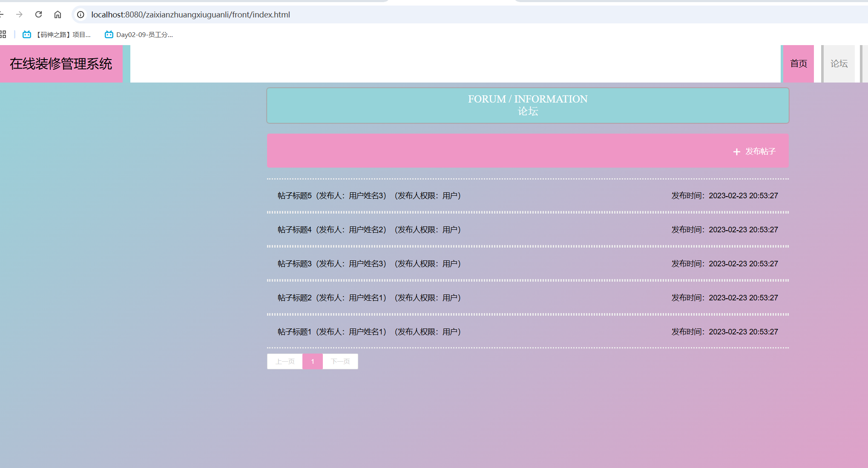The height and width of the screenshot is (468, 868).
Task: Click the 在线装修管理系统 site title
Action: point(61,64)
